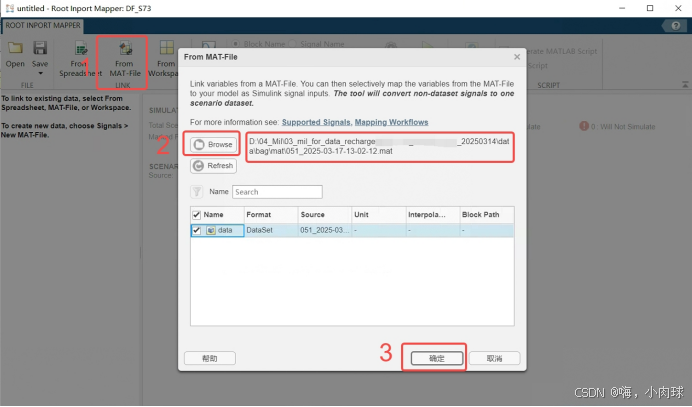Viewport: 692px width, 407px height.
Task: Click the Block Path column header
Action: pyautogui.click(x=487, y=215)
